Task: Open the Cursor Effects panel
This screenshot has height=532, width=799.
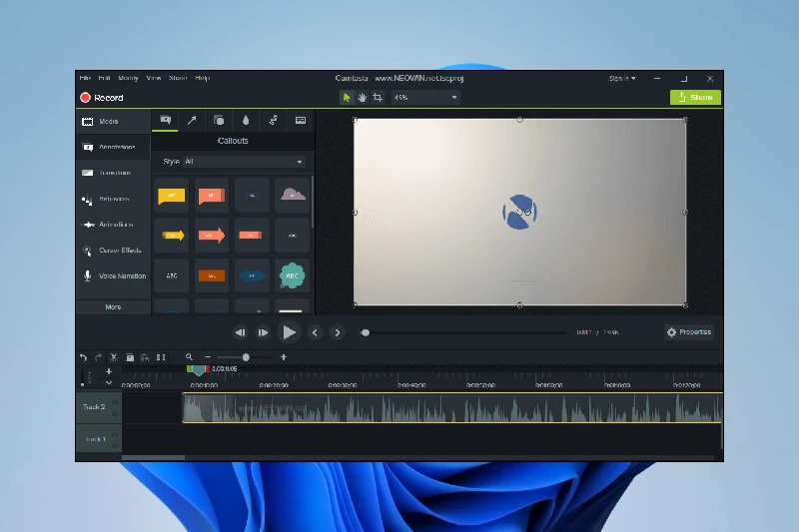Action: tap(113, 251)
